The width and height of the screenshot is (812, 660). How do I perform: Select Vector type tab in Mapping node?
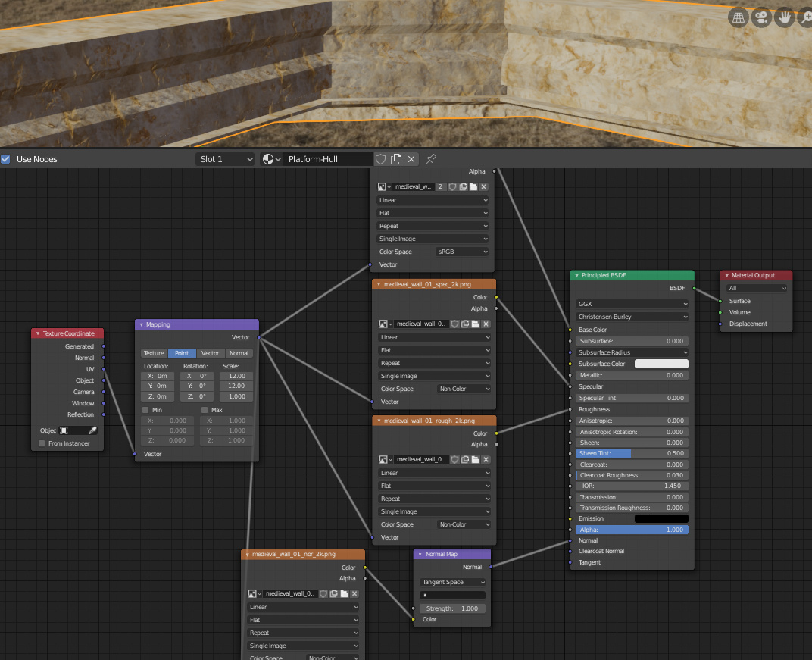211,353
